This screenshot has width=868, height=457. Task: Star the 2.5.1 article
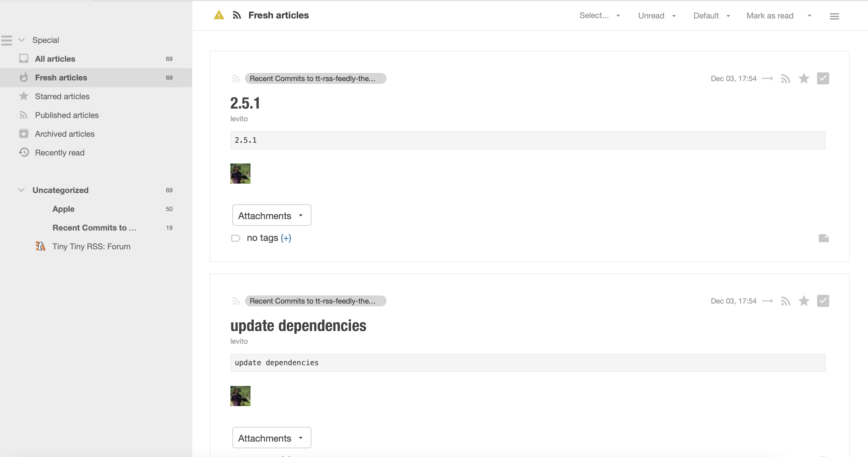coord(804,78)
